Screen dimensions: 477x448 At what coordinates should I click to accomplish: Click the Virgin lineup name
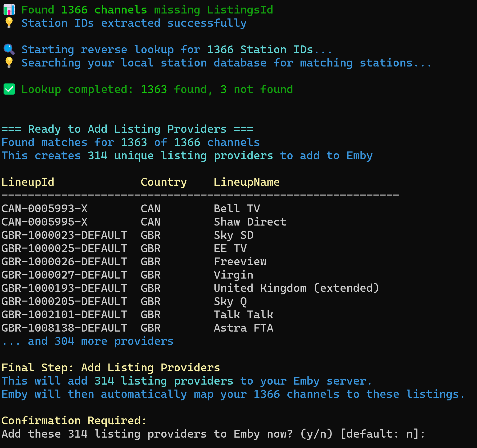pos(233,275)
